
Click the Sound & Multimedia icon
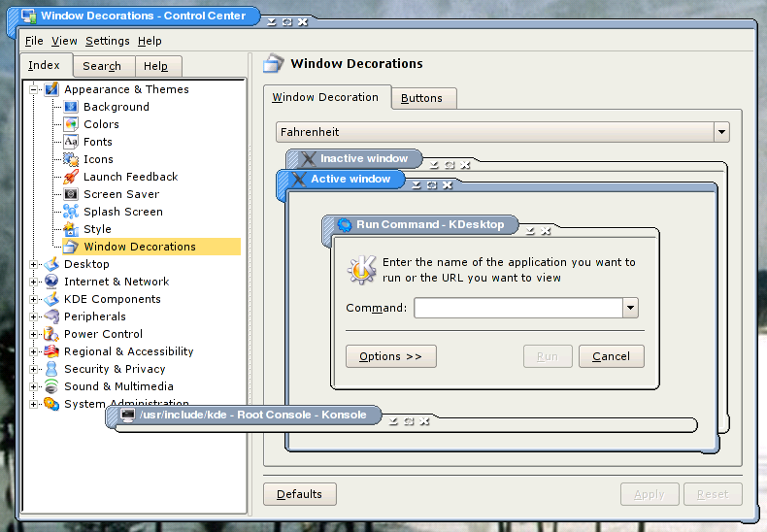(x=51, y=386)
